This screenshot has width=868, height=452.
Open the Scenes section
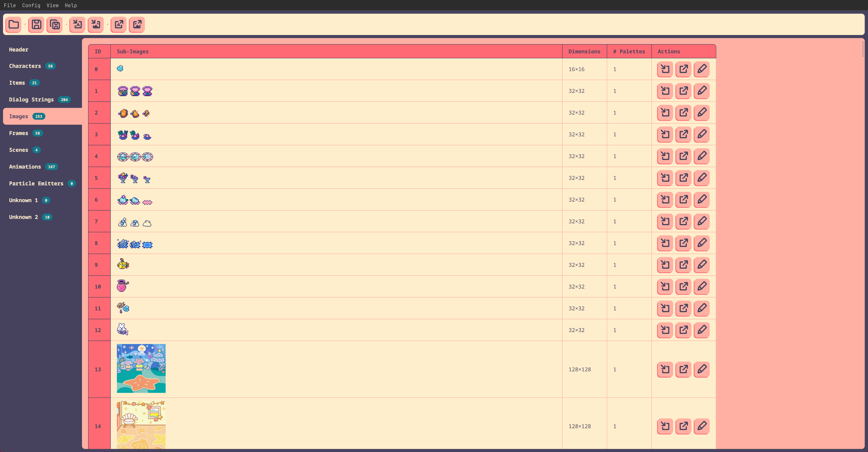[x=43, y=150]
